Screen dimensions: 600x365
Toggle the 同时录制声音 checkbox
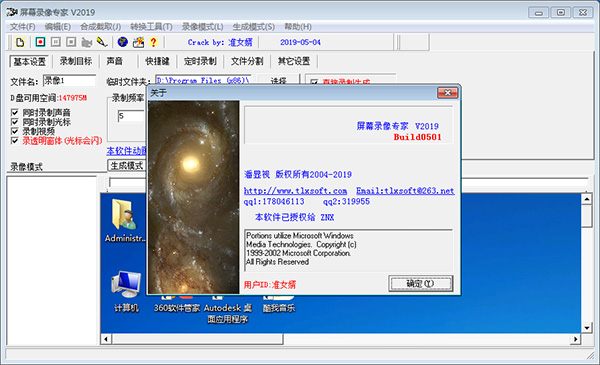(15, 112)
